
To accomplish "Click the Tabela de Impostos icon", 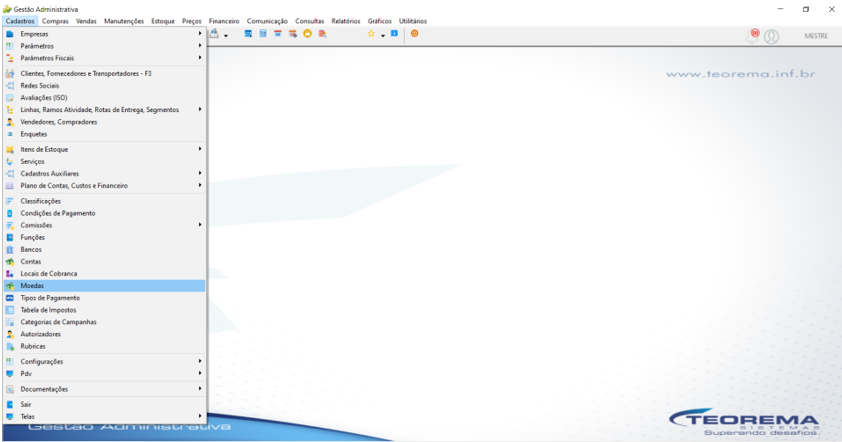I will (x=10, y=310).
